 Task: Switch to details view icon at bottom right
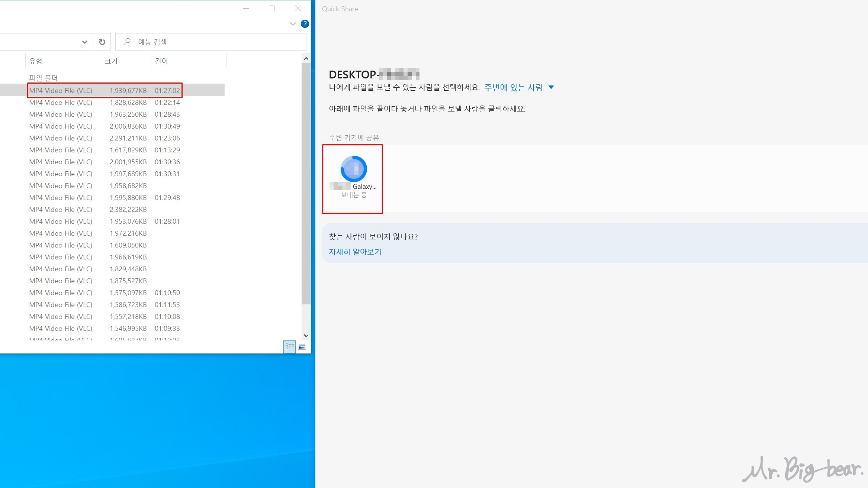[x=290, y=347]
